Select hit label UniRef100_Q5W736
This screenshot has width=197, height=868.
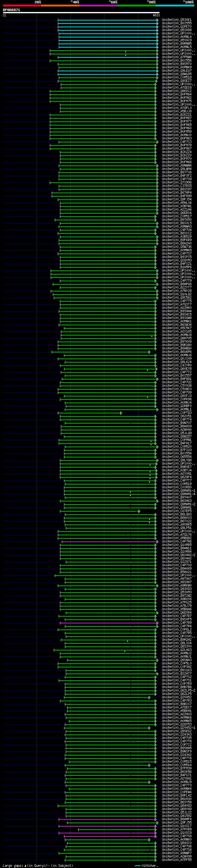[x=176, y=247]
